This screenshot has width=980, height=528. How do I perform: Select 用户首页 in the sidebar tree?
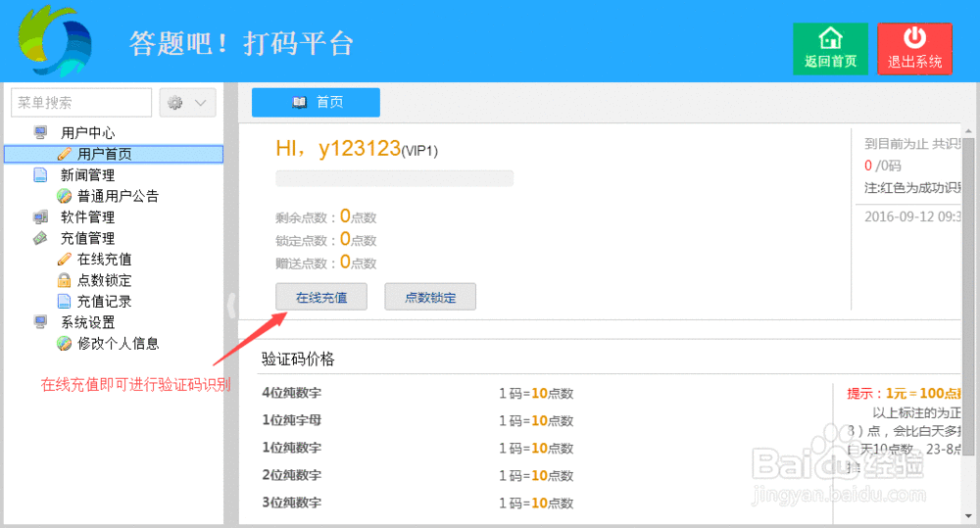[104, 154]
